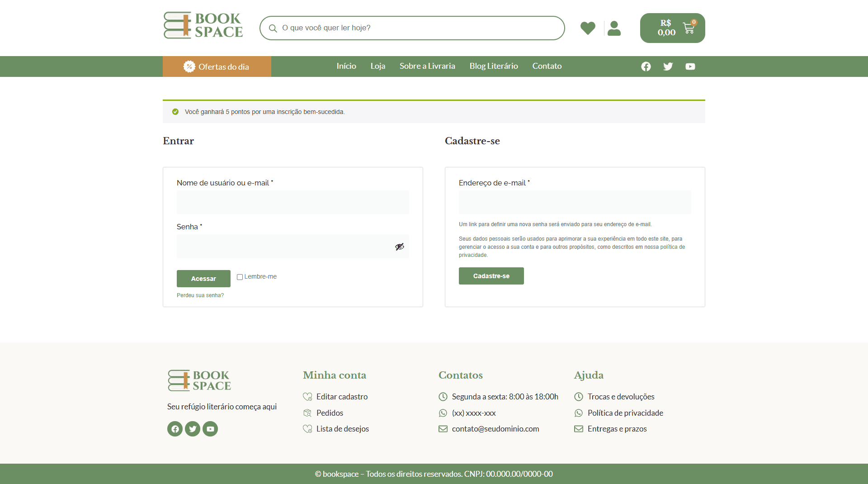Open Ofertas do dia orange tab
The image size is (868, 484).
217,66
